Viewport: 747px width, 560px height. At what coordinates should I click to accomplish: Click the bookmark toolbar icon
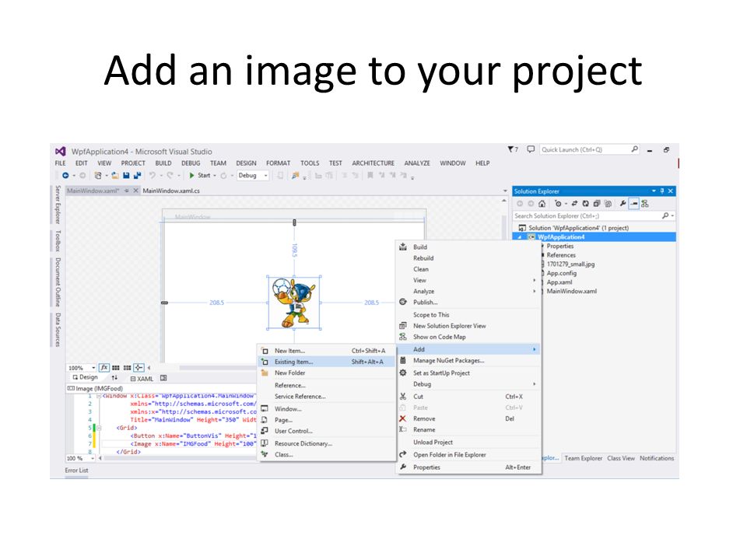[370, 176]
